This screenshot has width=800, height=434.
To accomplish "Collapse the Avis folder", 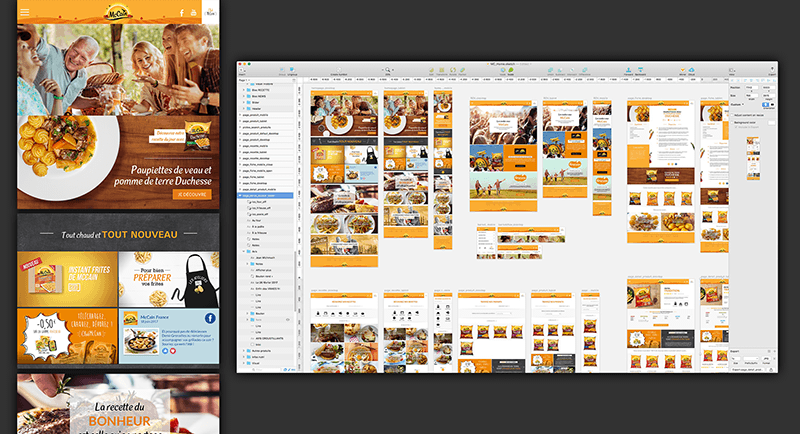I will pos(243,251).
